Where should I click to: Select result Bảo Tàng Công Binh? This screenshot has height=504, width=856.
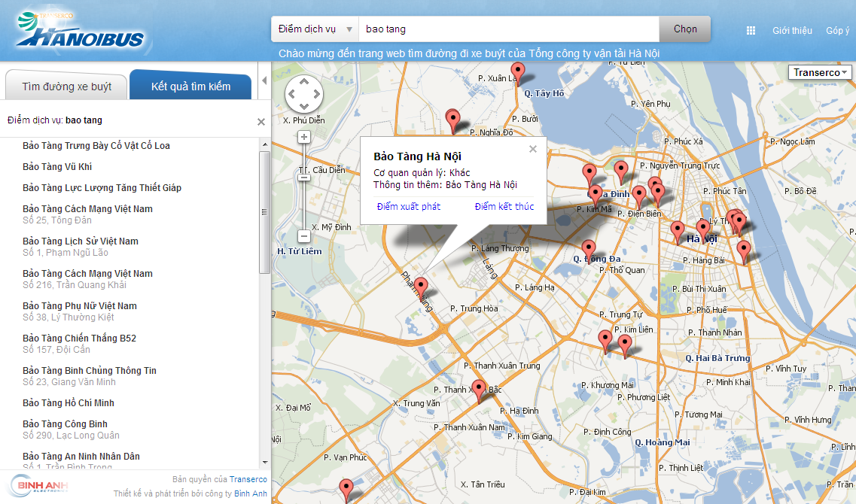(71, 430)
